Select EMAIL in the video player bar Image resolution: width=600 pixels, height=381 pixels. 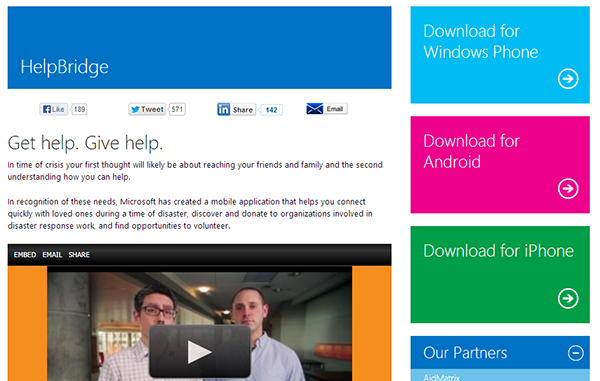tap(52, 255)
